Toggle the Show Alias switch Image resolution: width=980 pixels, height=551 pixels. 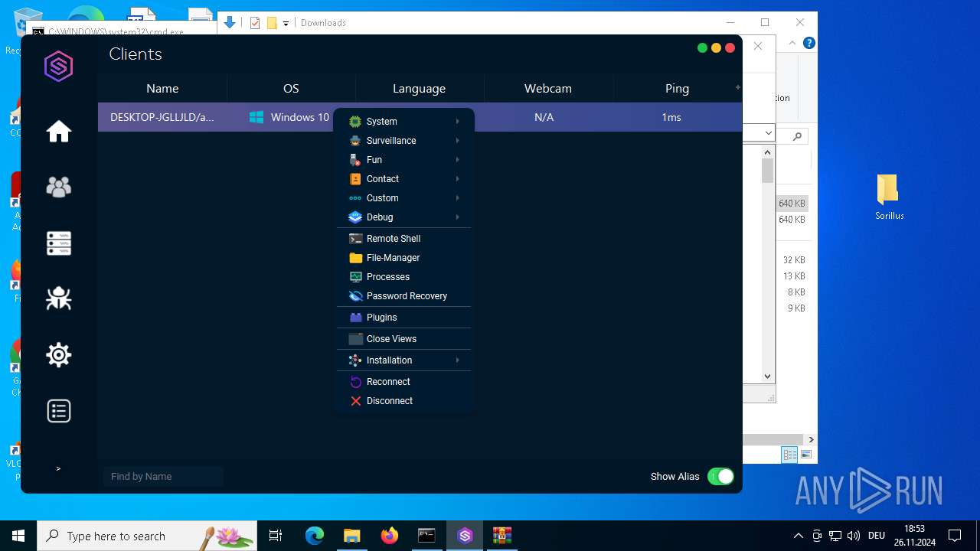click(720, 476)
